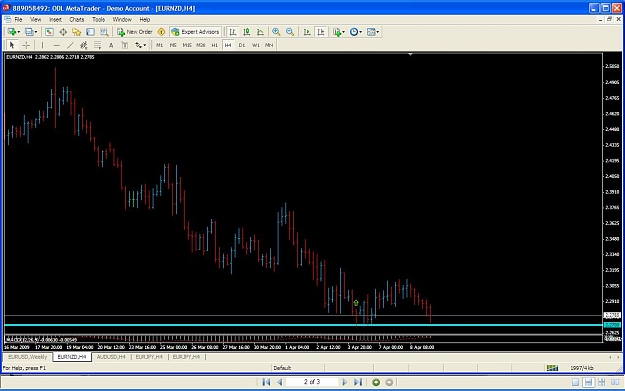Click the Zoom In magnifier icon
The width and height of the screenshot is (625, 391).
[x=276, y=32]
